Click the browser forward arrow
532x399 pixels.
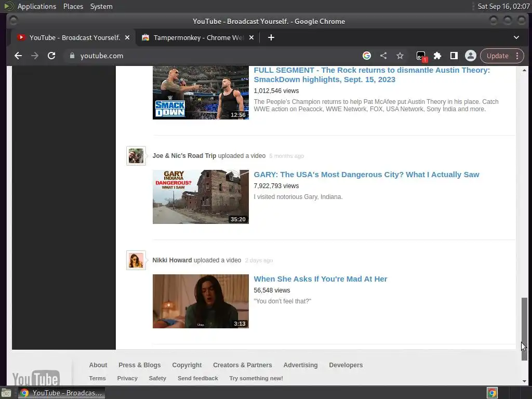point(35,56)
